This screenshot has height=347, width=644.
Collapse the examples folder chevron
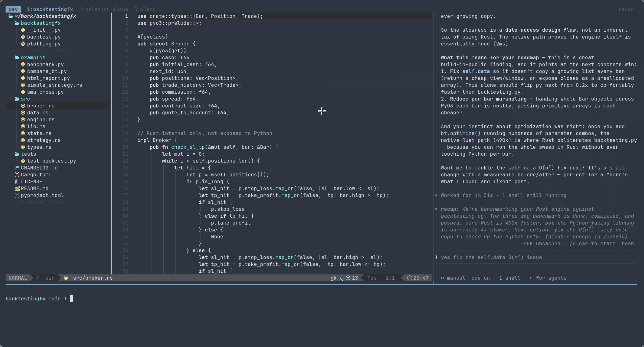tap(11, 57)
